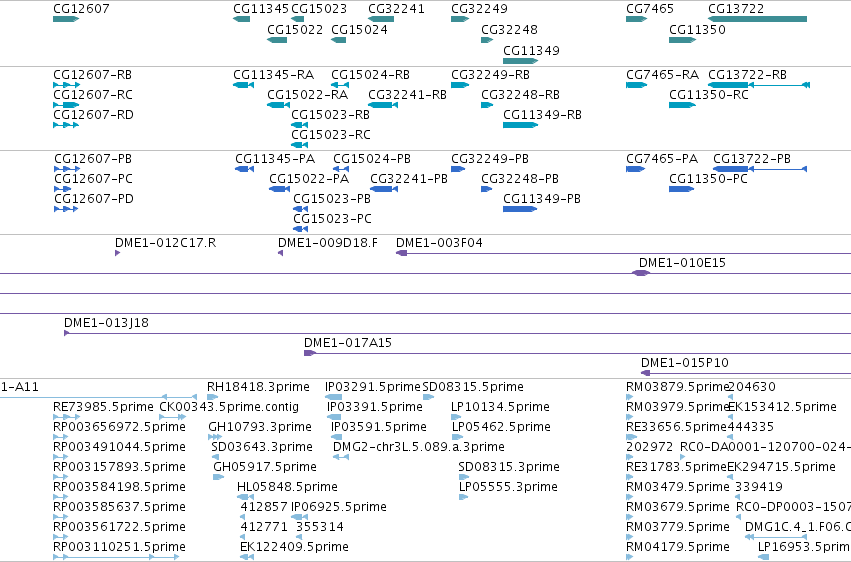Open the CG13722 gene label
The image size is (851, 562).
click(736, 9)
